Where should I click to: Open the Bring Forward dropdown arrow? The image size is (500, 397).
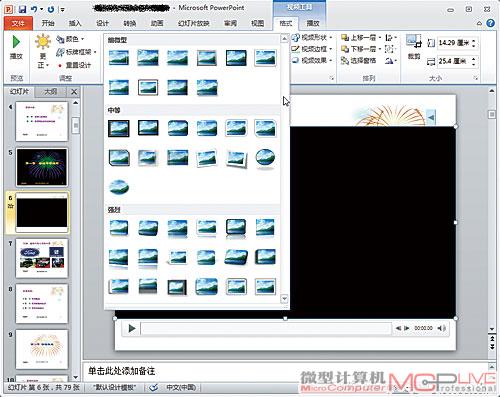point(379,38)
